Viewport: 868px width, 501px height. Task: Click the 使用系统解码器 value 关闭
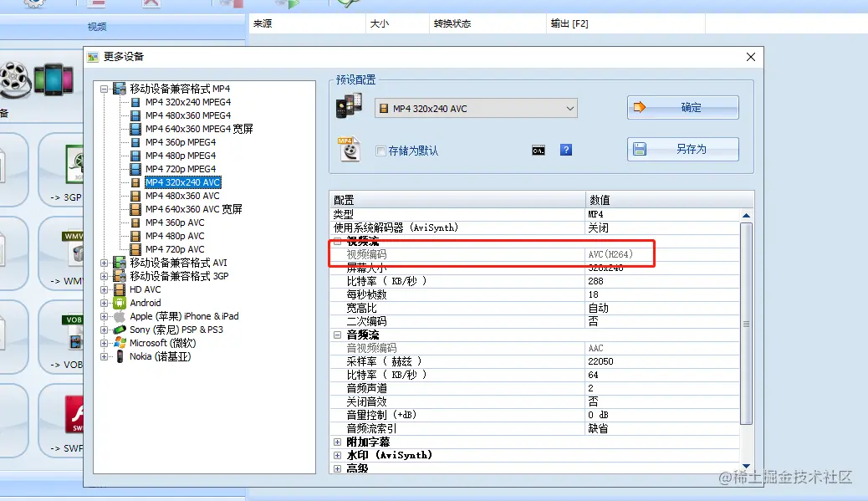[598, 227]
